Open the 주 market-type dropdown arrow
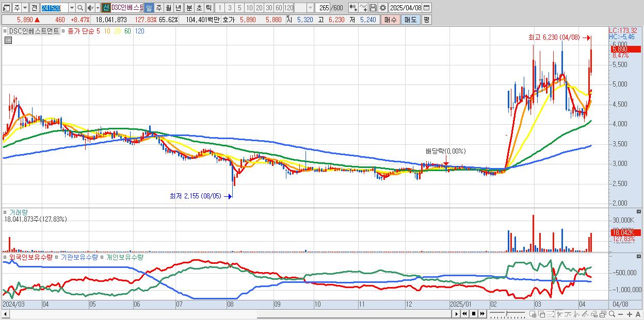 pyautogui.click(x=25, y=8)
